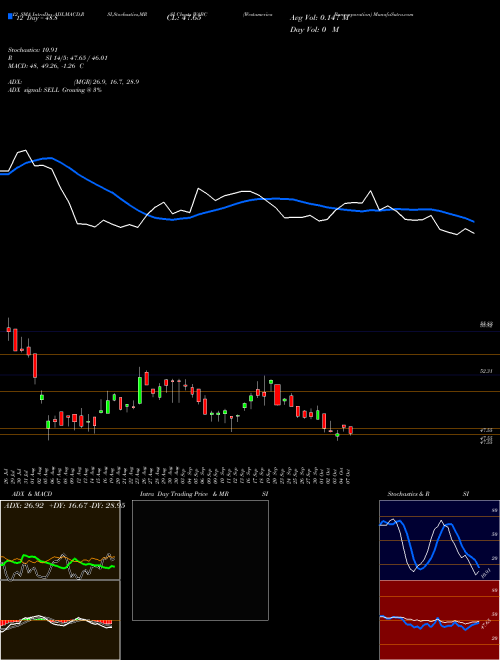This screenshot has width=500, height=660.
Task: Click the 'Stochastics: 10.91' reading
Action: click(x=32, y=50)
